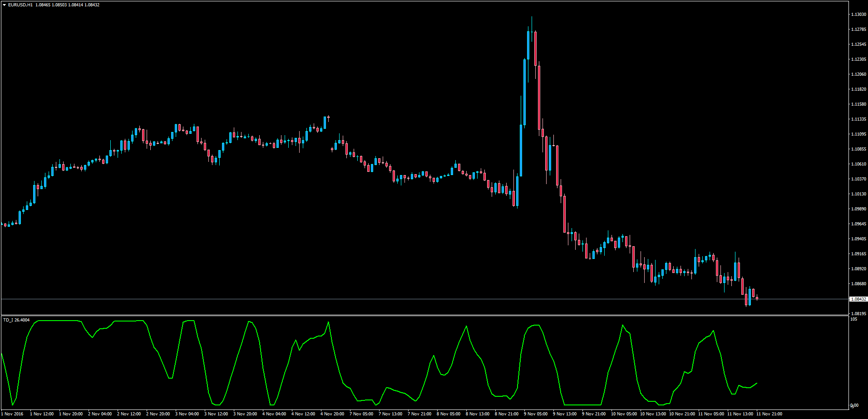The width and height of the screenshot is (868, 419).
Task: Click the 2 Nov 20:00 time label
Action: pyautogui.click(x=158, y=414)
